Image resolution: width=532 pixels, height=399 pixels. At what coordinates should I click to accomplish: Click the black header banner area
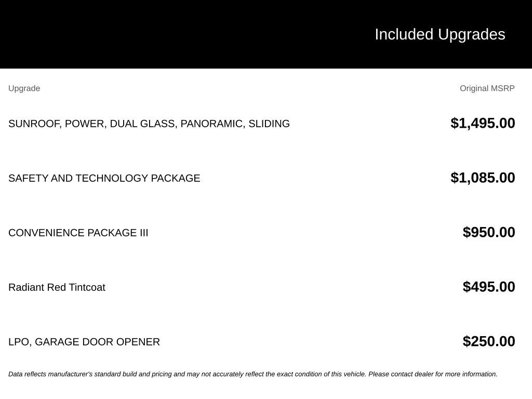266,34
